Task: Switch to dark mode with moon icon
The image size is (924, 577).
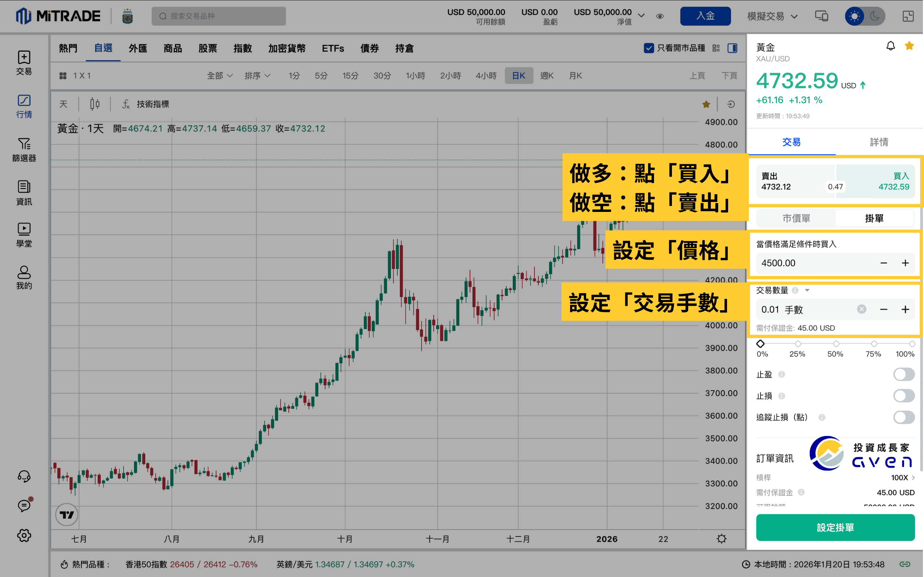Action: tap(875, 16)
